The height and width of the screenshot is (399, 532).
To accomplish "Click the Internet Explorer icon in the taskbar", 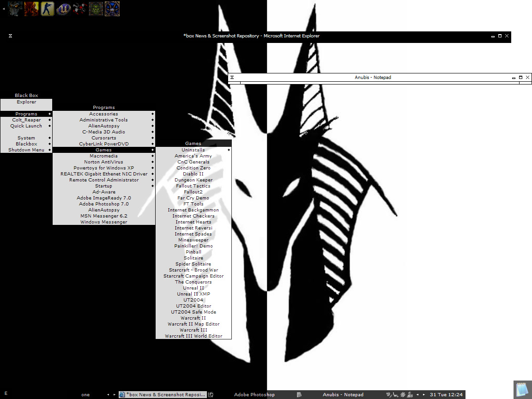I will click(x=122, y=394).
